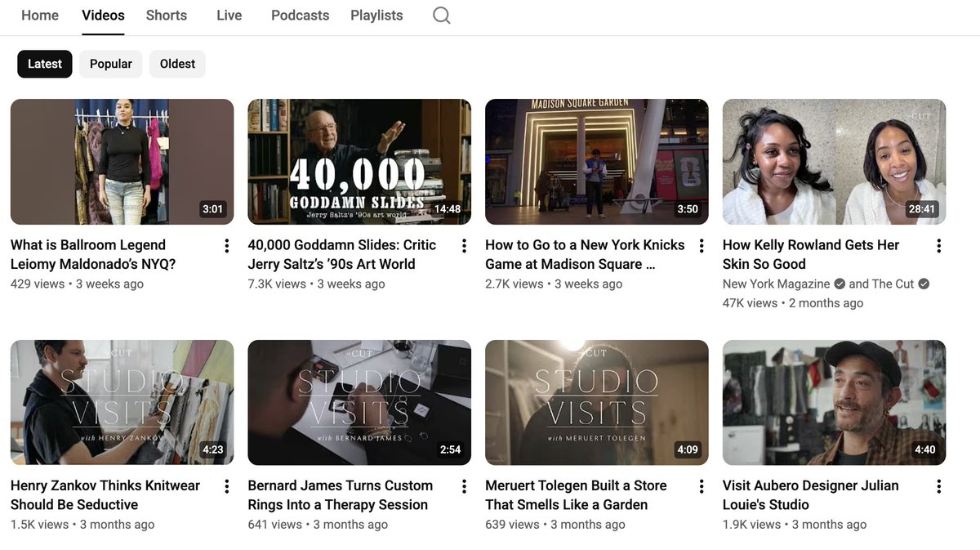The width and height of the screenshot is (980, 550).
Task: Open options menu for Leiomy Maldonado video
Action: pos(227,246)
